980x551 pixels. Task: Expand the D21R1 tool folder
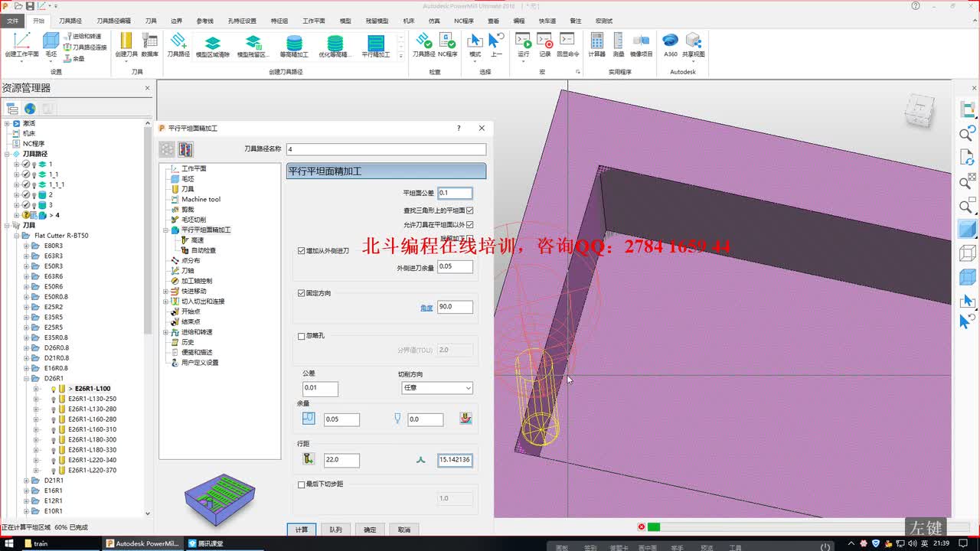[26, 481]
